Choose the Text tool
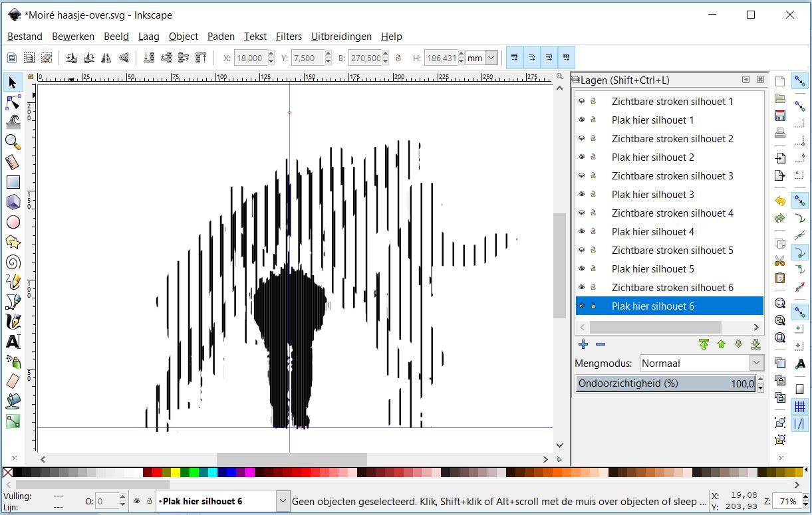The height and width of the screenshot is (515, 812). point(13,342)
